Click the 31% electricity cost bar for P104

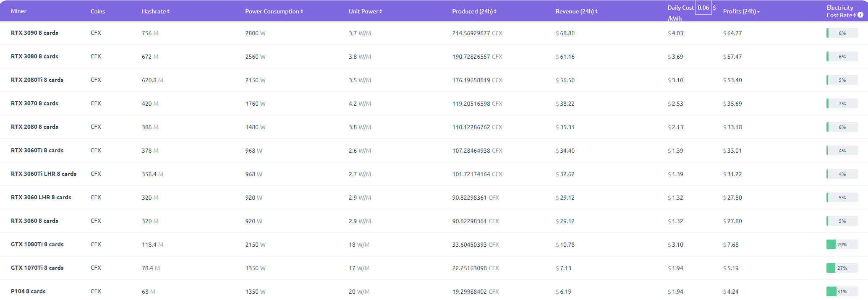tap(842, 291)
